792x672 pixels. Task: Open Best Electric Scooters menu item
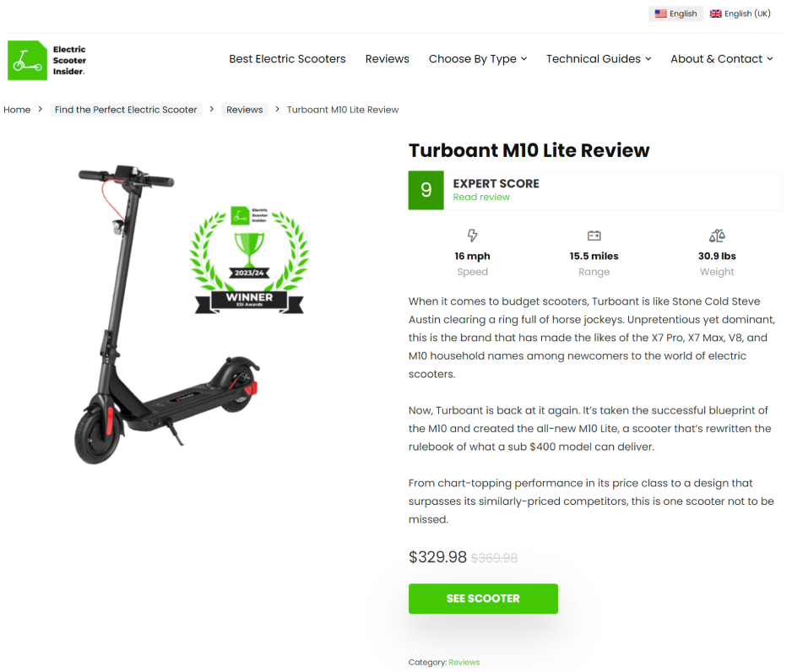click(x=287, y=59)
